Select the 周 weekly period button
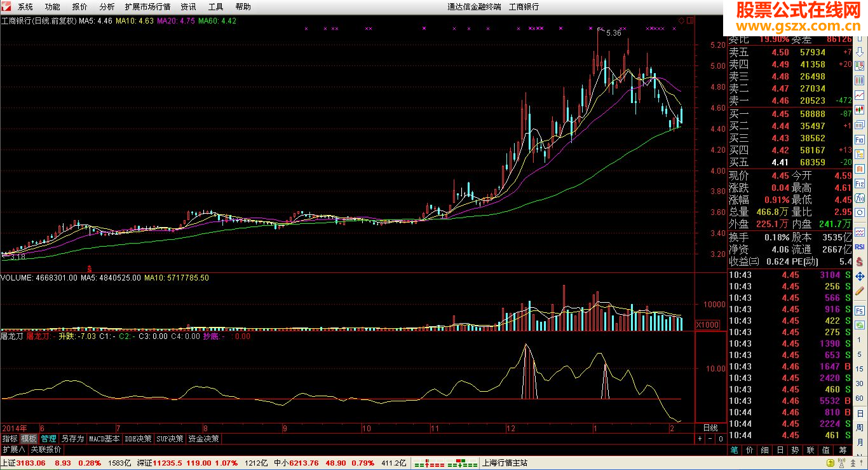This screenshot has height=470, width=868. coord(860,427)
